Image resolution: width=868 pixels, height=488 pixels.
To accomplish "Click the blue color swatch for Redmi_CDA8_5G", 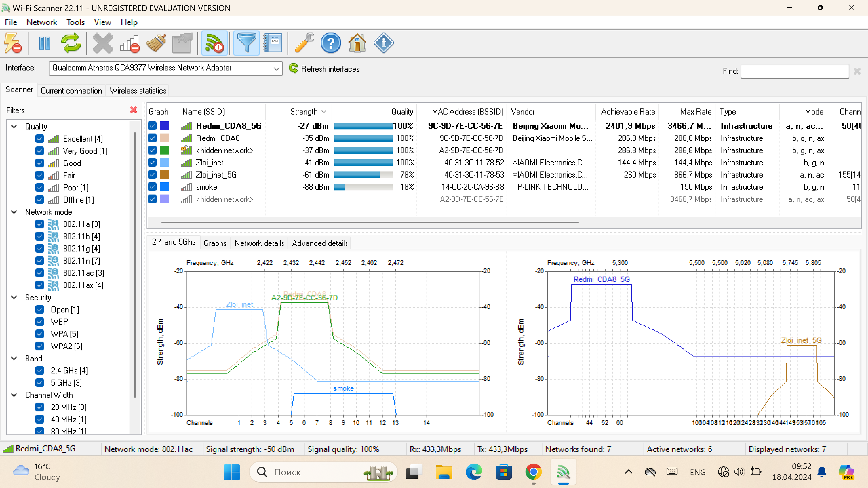I will (164, 126).
